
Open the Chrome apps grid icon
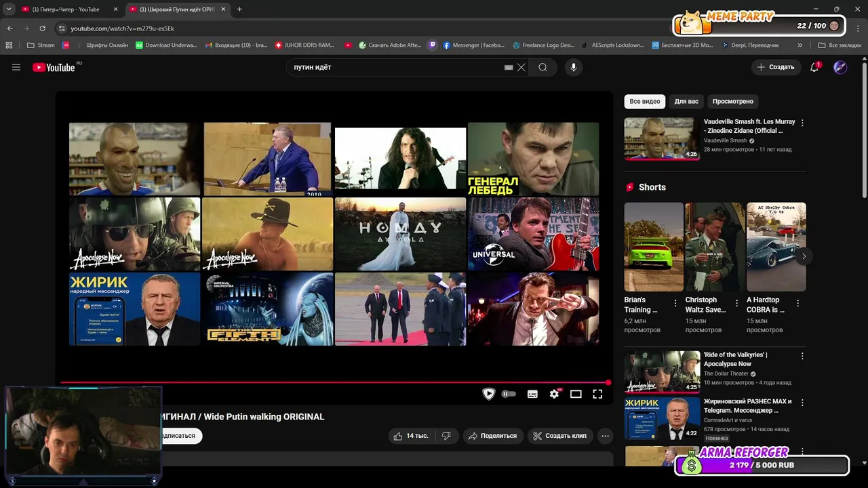[x=9, y=45]
